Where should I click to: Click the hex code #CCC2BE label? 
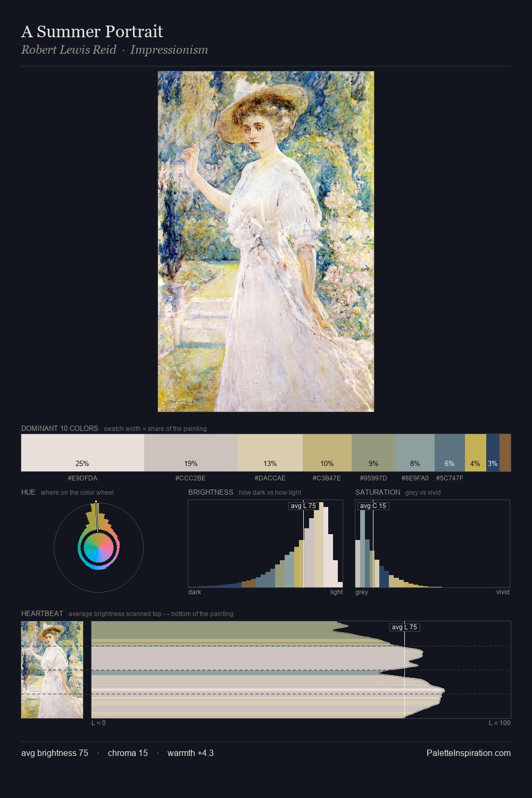point(191,478)
